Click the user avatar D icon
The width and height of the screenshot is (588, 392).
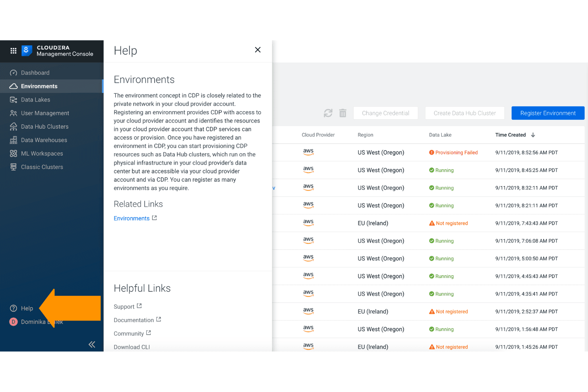coord(14,322)
